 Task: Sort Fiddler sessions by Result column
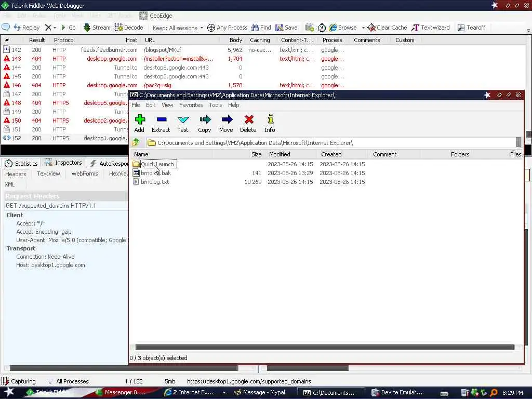(37, 40)
